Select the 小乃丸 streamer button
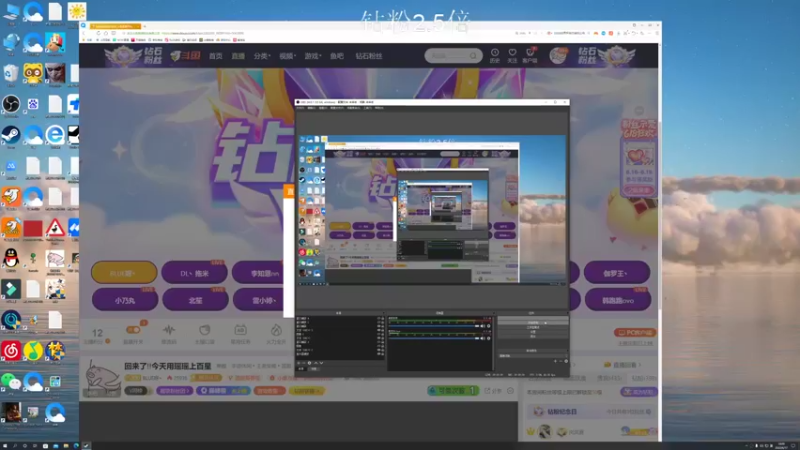 coord(124,300)
